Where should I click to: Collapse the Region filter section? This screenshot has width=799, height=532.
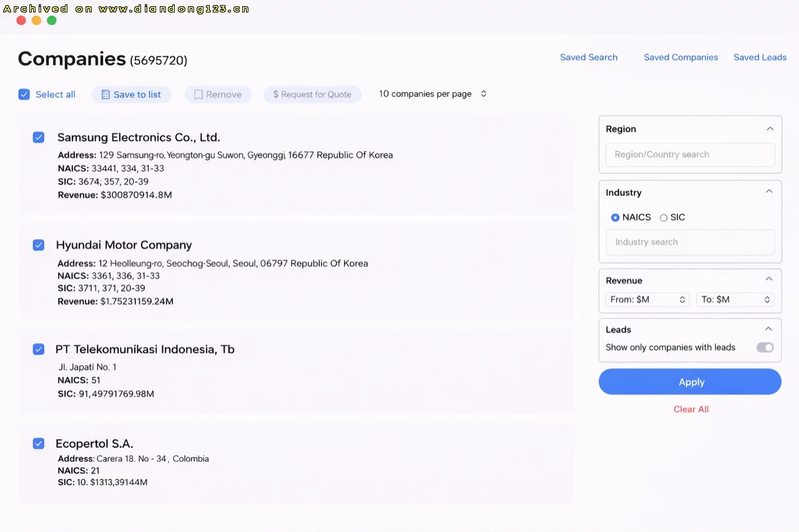tap(770, 128)
